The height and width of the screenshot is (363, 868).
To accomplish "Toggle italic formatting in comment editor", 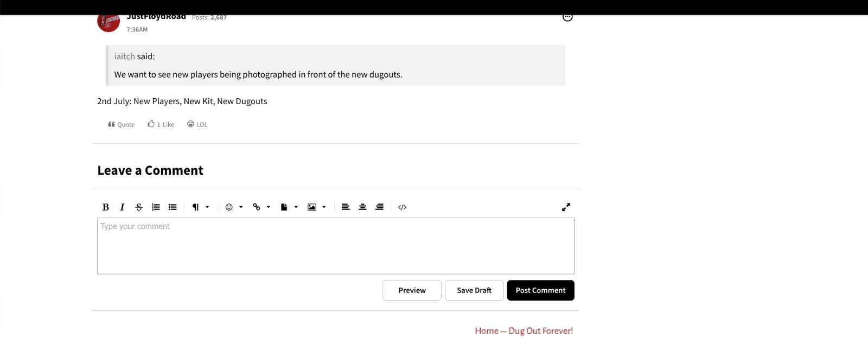I will pos(122,207).
